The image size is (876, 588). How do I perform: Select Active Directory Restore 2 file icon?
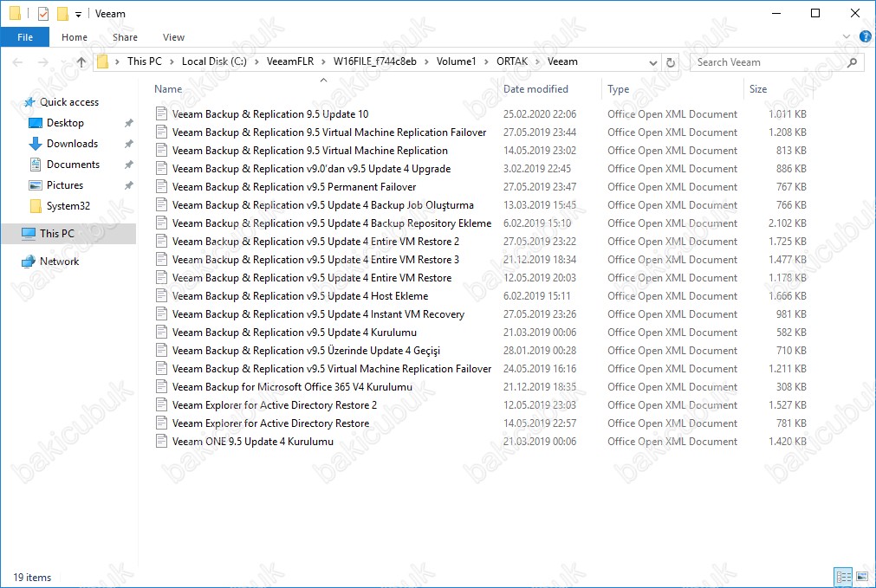(161, 404)
